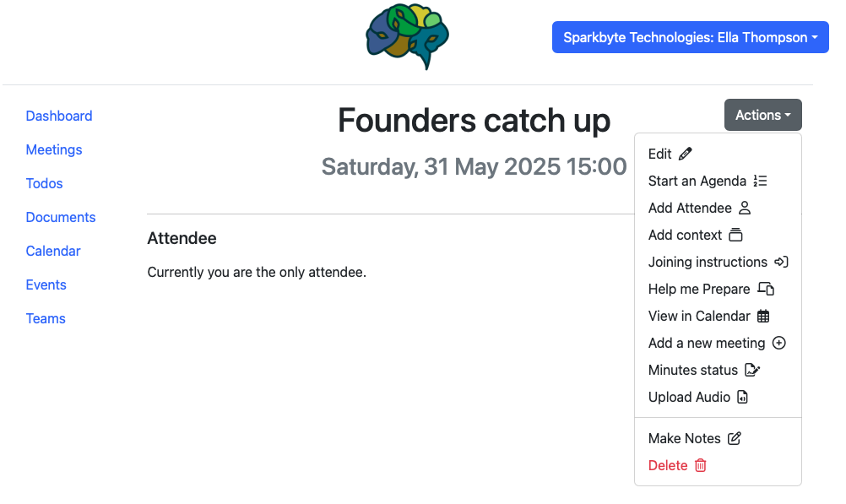846x504 pixels.
Task: Collapse the Actions dropdown button
Action: pyautogui.click(x=763, y=115)
